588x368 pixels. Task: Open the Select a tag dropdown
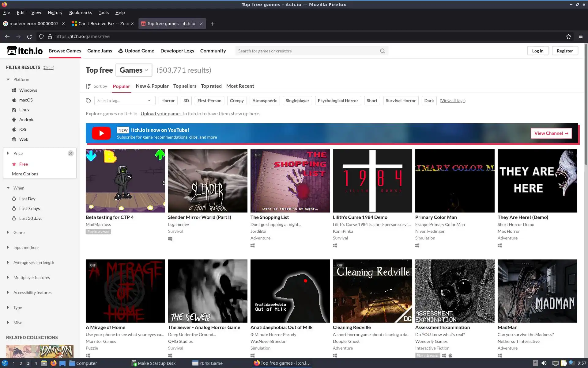(x=124, y=101)
